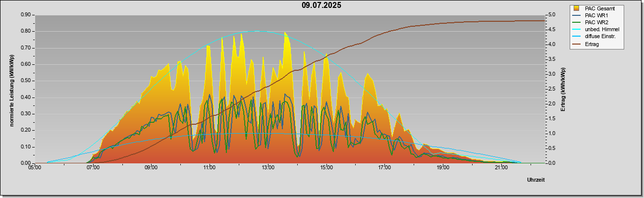Image resolution: width=644 pixels, height=198 pixels.
Task: Click the 05:00 x-axis time label
Action: (x=34, y=168)
